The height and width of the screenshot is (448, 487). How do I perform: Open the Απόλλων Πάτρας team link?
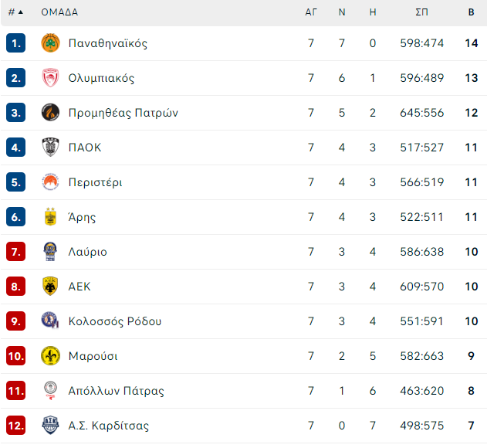click(x=117, y=391)
